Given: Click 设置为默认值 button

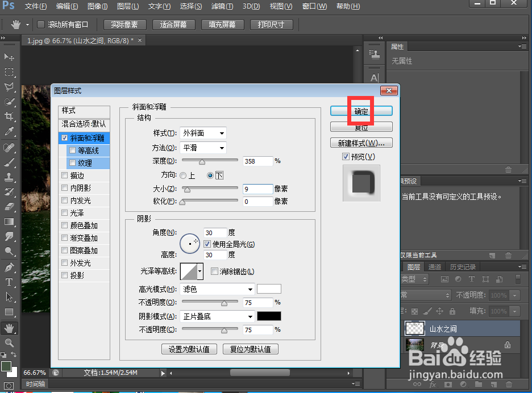Looking at the screenshot, I should [x=189, y=349].
